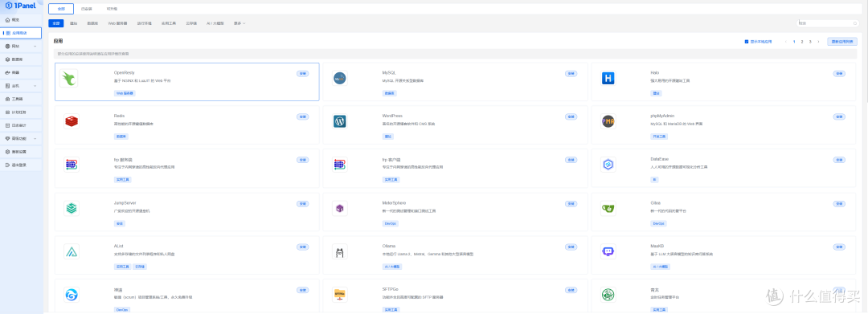Open 概览 home icon in sidebar
Viewport: 868px width, 314px height.
point(7,20)
